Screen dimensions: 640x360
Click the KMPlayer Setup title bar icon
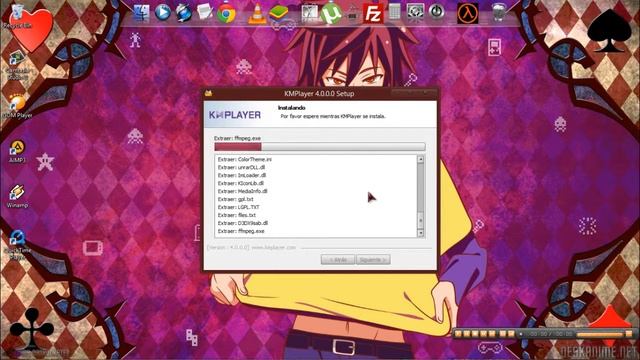pyautogui.click(x=209, y=93)
